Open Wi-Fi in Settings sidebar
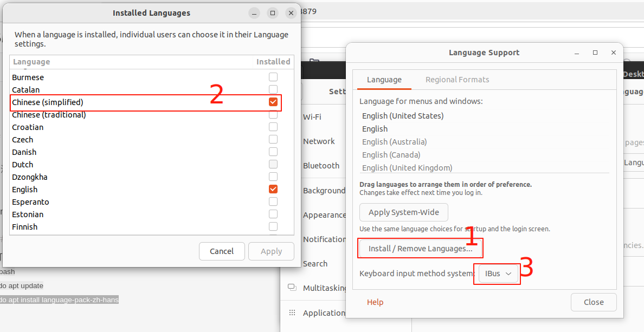 click(x=312, y=117)
